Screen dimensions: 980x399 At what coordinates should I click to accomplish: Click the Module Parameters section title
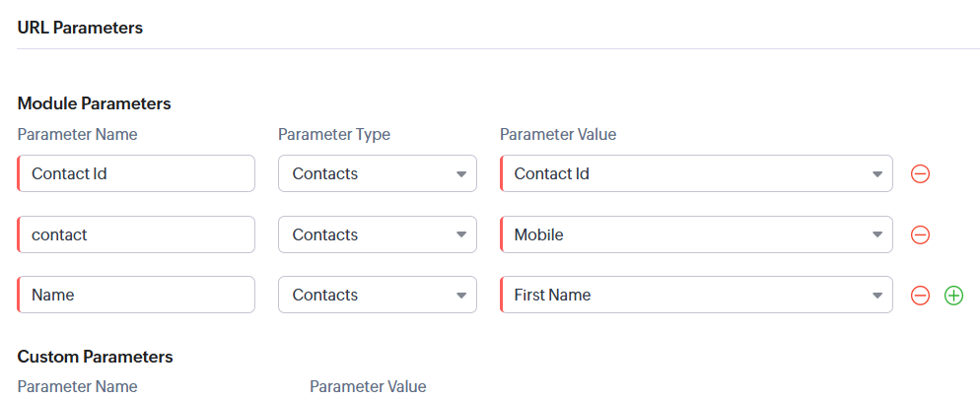94,103
